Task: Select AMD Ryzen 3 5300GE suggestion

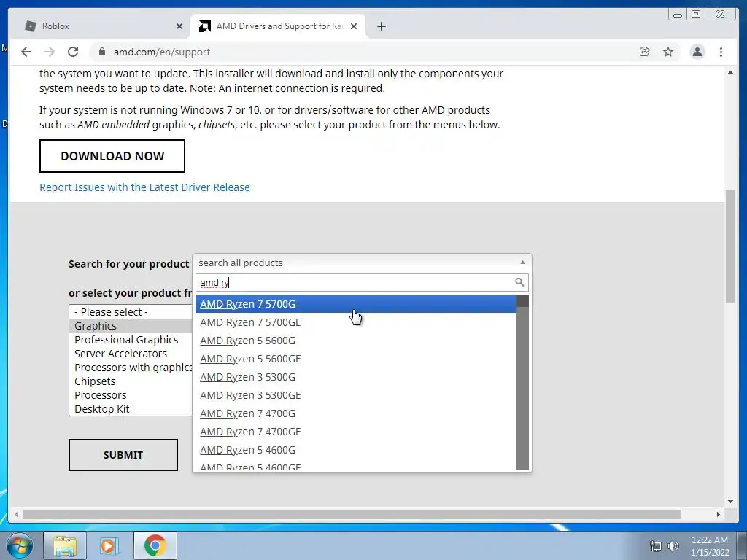Action: click(x=355, y=395)
